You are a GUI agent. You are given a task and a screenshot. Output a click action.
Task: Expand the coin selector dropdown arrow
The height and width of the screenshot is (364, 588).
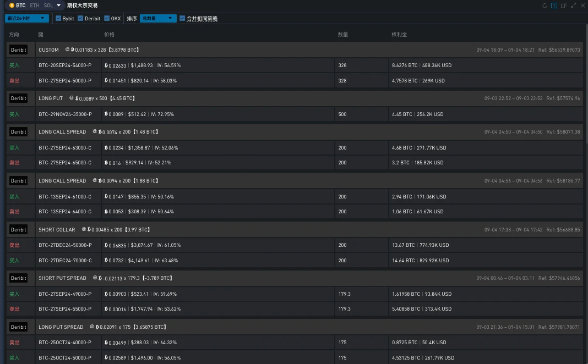[59, 5]
